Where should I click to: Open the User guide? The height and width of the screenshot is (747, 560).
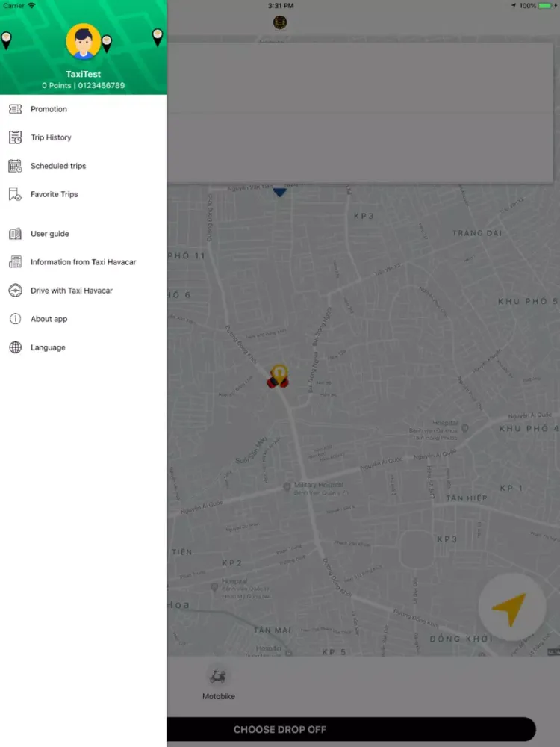tap(84, 233)
